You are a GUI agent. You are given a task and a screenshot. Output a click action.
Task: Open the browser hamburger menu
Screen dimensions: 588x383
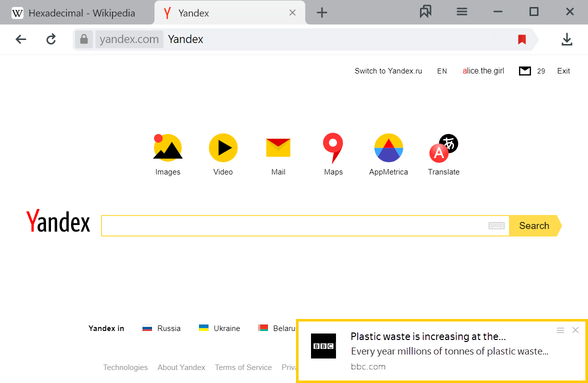click(461, 12)
